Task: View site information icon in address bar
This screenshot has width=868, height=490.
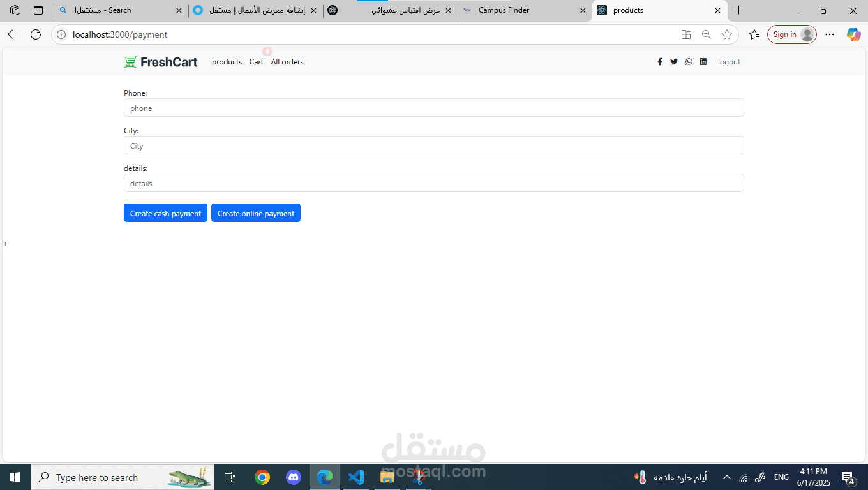Action: pos(61,34)
